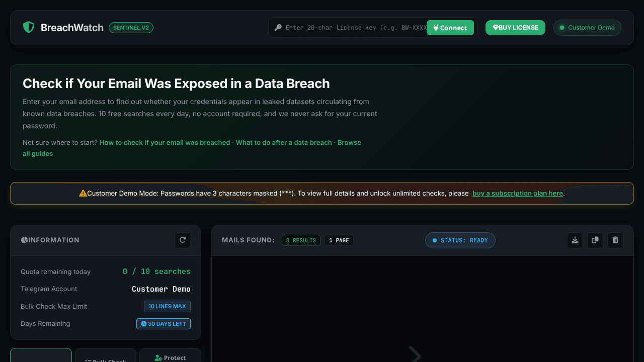Image resolution: width=644 pixels, height=362 pixels.
Task: Clear results with the trash icon
Action: 615,240
